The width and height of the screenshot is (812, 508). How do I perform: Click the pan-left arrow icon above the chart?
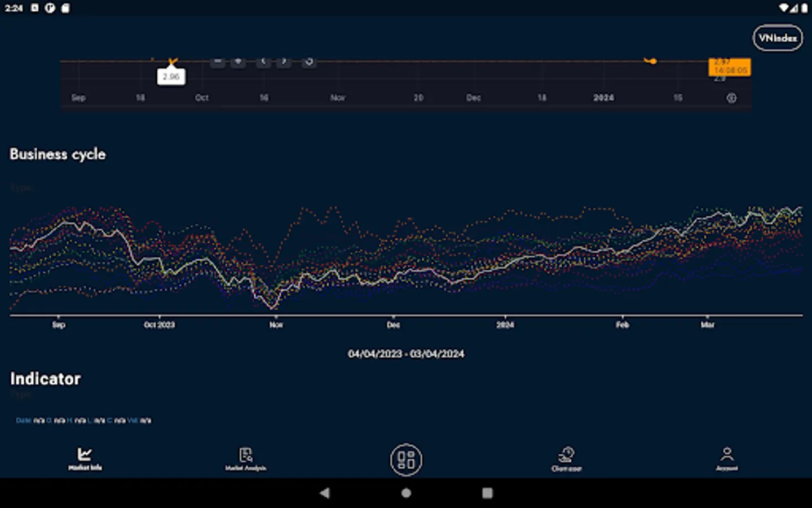(263, 62)
